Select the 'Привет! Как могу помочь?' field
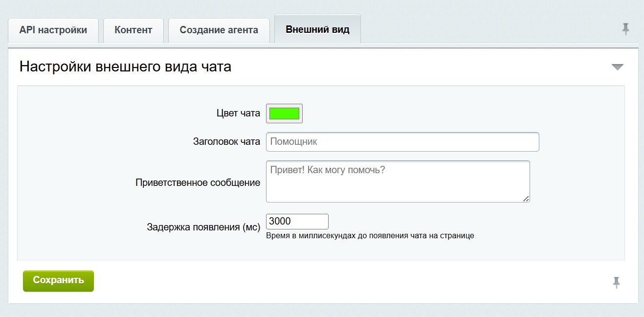The width and height of the screenshot is (644, 317). click(397, 181)
